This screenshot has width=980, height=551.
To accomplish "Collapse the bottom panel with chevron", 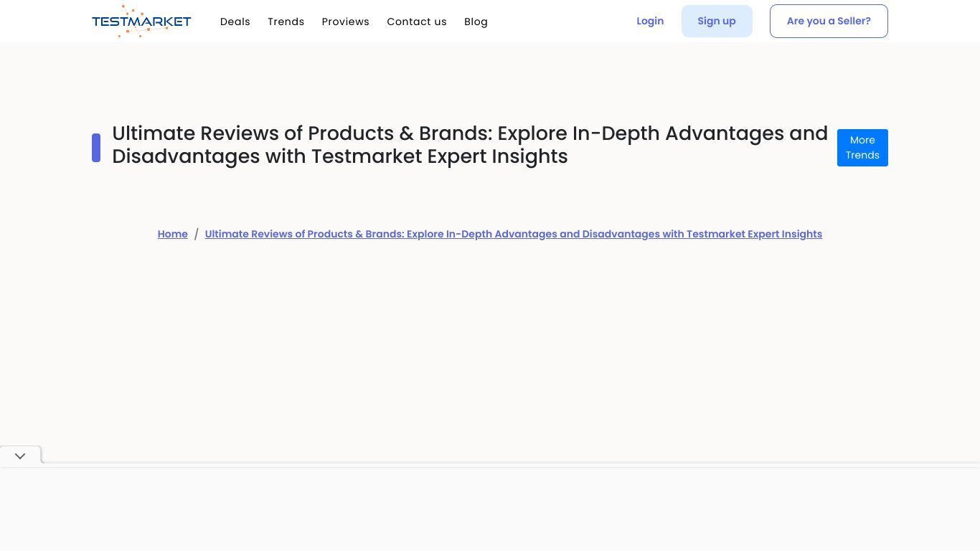I will tap(20, 456).
